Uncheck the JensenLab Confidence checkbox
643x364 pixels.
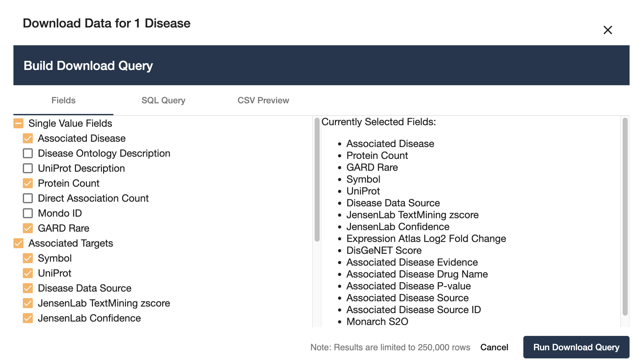pos(28,318)
